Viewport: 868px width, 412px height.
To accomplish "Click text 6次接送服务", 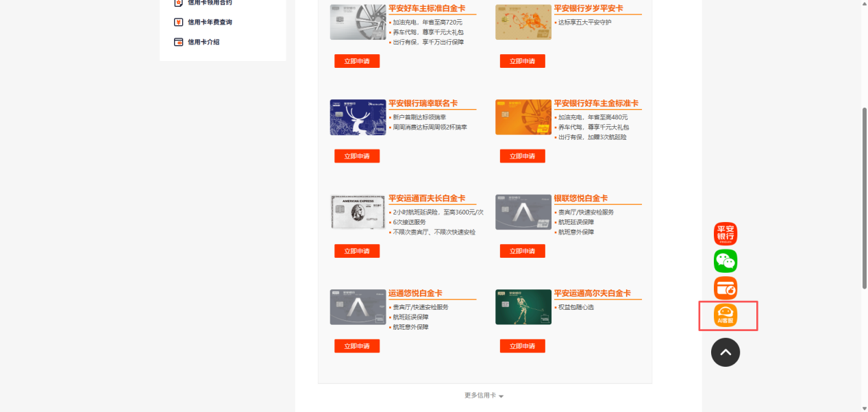I will (x=409, y=222).
